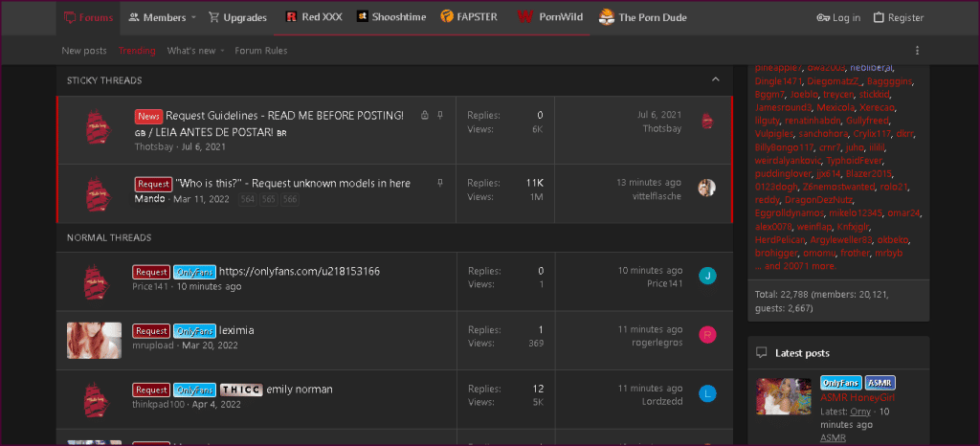Open the onlyfans.com/u218153166 request thread
This screenshot has width=980, height=446.
[300, 271]
